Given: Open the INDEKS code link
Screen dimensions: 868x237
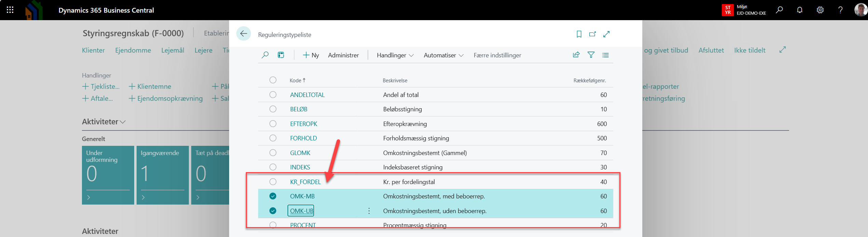Looking at the screenshot, I should [300, 167].
